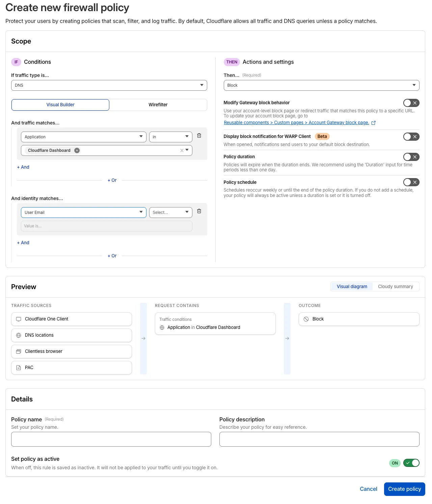Click the PAC document icon under traffic sources
The width and height of the screenshot is (432, 504).
click(x=19, y=367)
